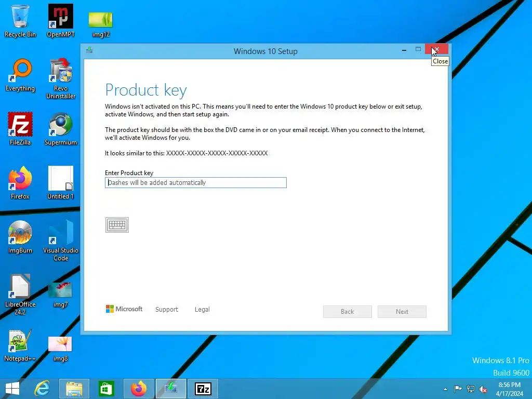The image size is (532, 399).
Task: Open Internet Explorer from the taskbar
Action: [42, 389]
